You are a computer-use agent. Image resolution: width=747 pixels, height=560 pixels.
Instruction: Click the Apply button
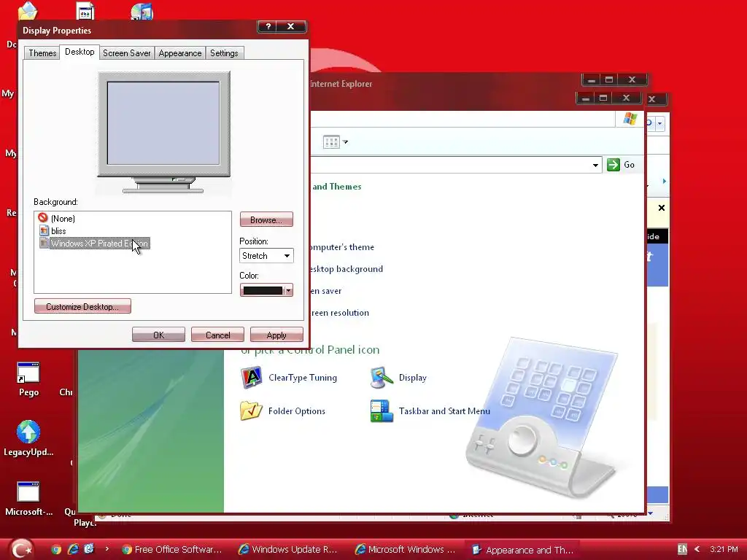point(276,335)
